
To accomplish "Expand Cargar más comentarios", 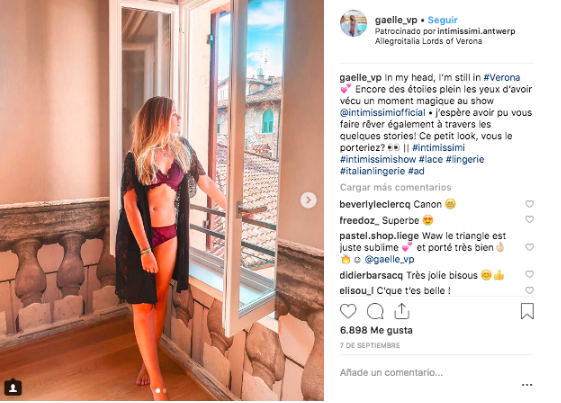I will 395,188.
